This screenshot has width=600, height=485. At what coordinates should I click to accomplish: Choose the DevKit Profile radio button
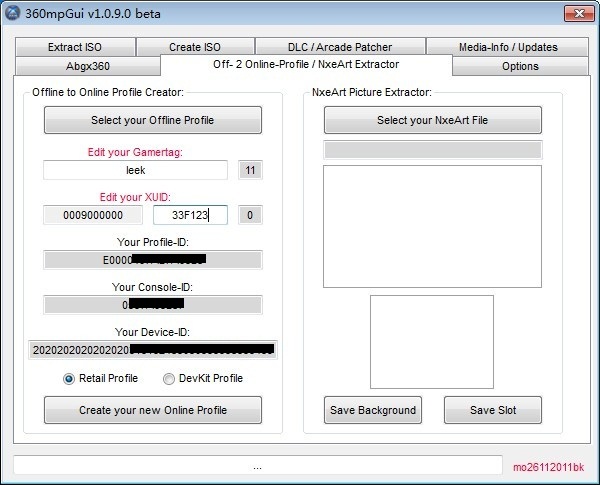click(169, 379)
